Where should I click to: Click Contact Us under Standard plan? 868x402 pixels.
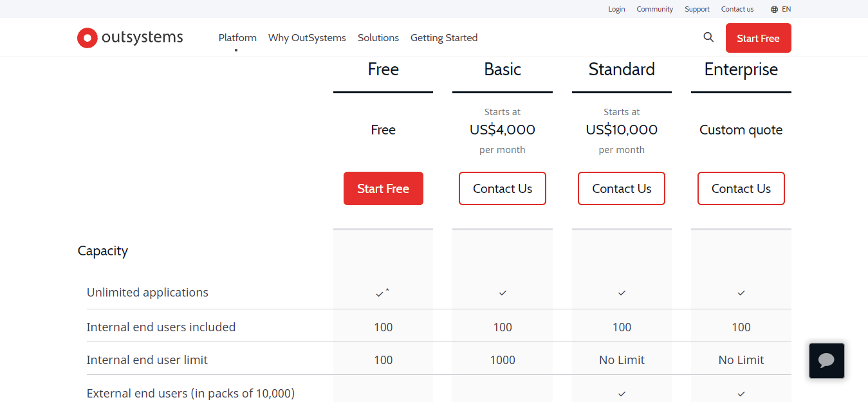[622, 188]
